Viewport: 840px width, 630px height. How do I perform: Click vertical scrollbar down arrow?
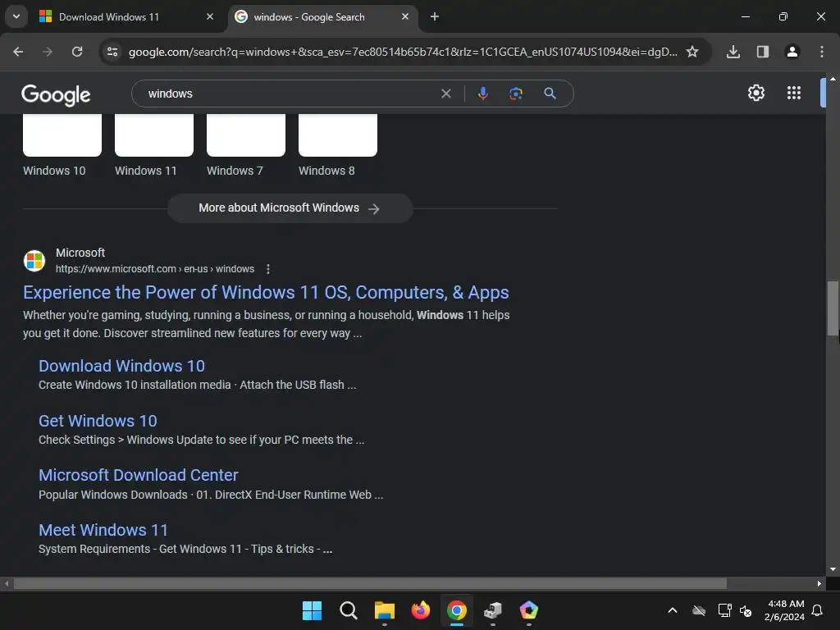point(833,569)
